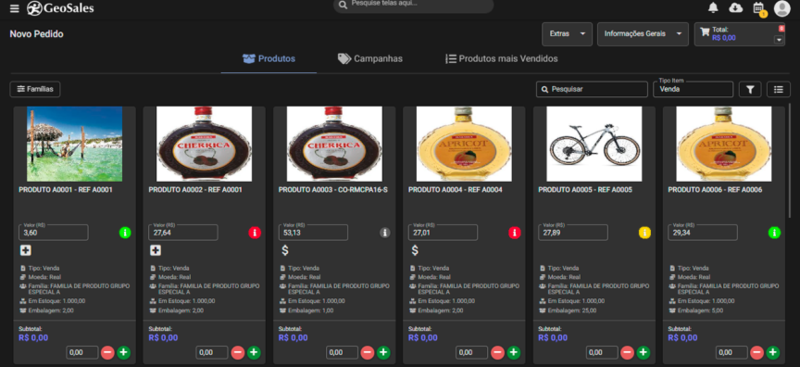Click the Famílias button

(35, 89)
